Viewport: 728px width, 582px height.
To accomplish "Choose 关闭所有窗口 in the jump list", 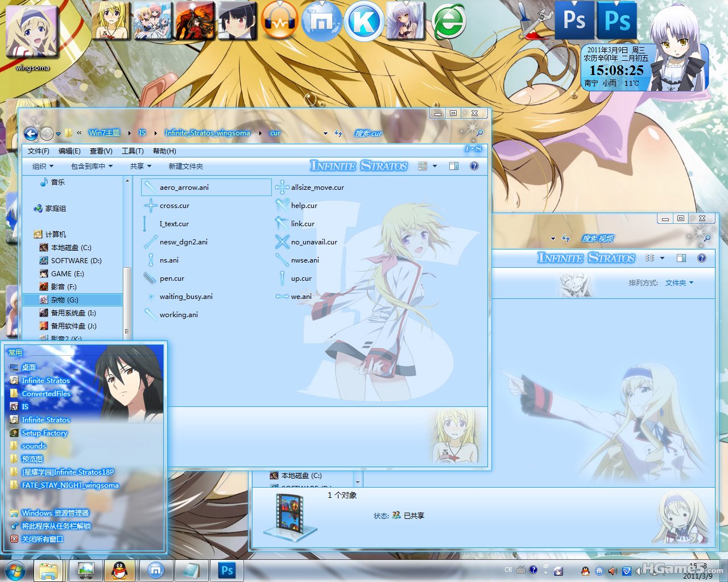I will [x=42, y=539].
